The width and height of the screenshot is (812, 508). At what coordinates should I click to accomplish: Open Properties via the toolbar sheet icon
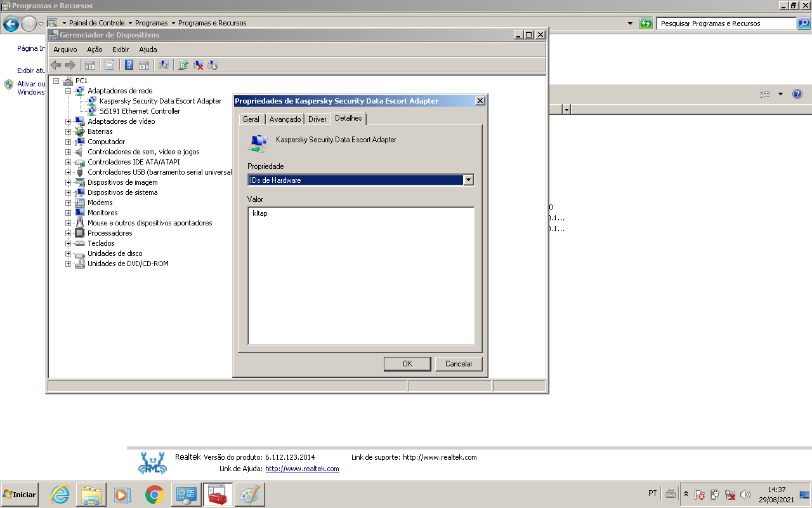coord(109,65)
